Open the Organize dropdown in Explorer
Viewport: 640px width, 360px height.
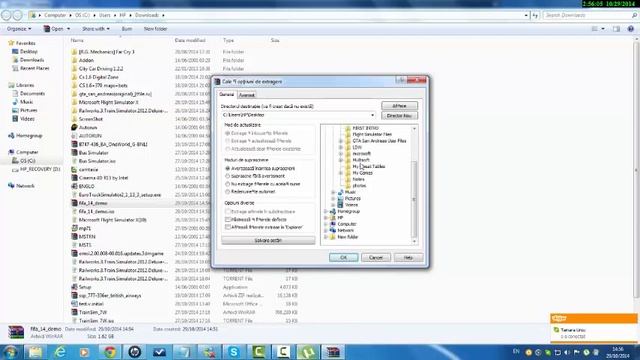coord(19,29)
